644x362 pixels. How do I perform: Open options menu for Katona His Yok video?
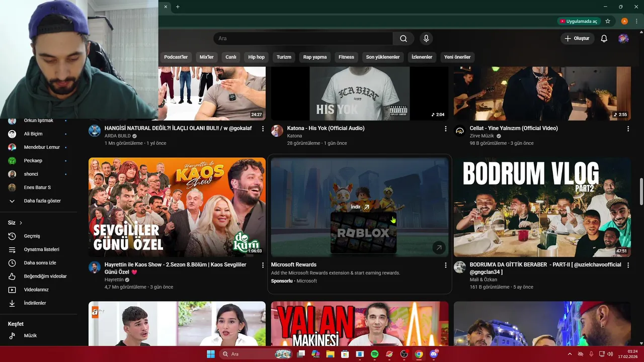445,129
